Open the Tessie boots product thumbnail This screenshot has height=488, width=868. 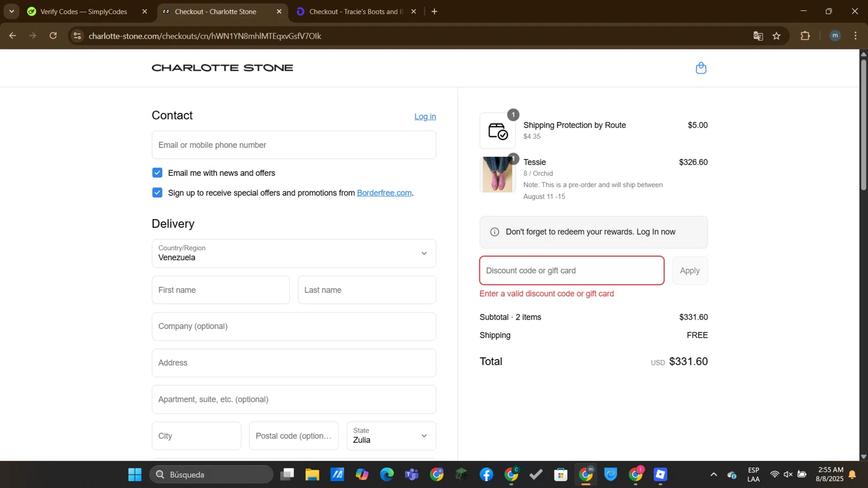[498, 174]
